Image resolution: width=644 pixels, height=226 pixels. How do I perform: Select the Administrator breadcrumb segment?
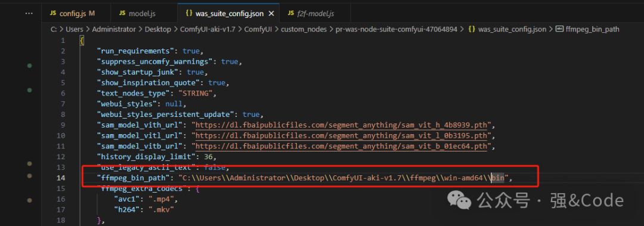point(114,29)
